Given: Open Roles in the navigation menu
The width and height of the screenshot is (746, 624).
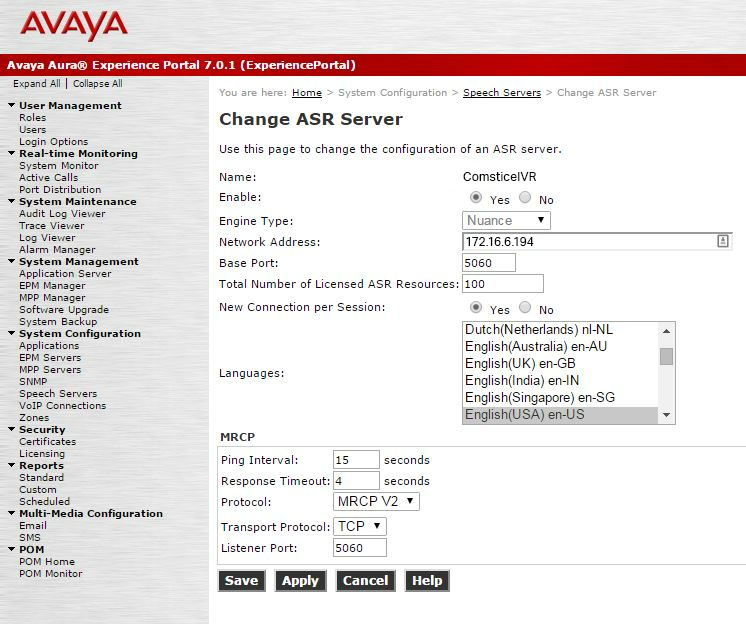Looking at the screenshot, I should [x=32, y=117].
